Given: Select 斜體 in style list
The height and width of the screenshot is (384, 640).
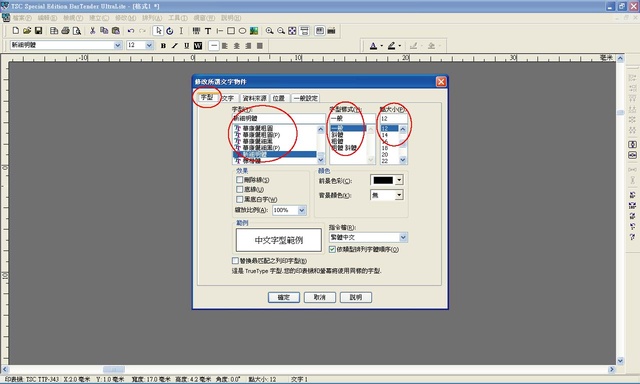Looking at the screenshot, I should [x=337, y=135].
